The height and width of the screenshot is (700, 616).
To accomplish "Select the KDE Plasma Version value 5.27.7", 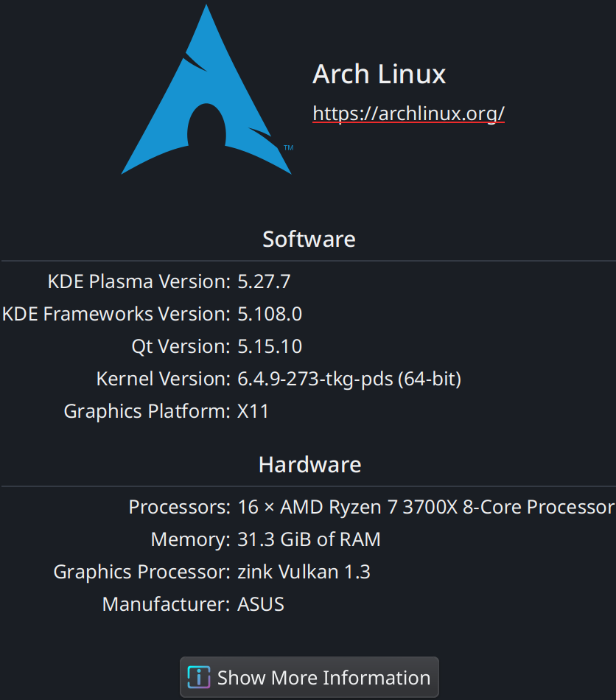I will (x=264, y=281).
